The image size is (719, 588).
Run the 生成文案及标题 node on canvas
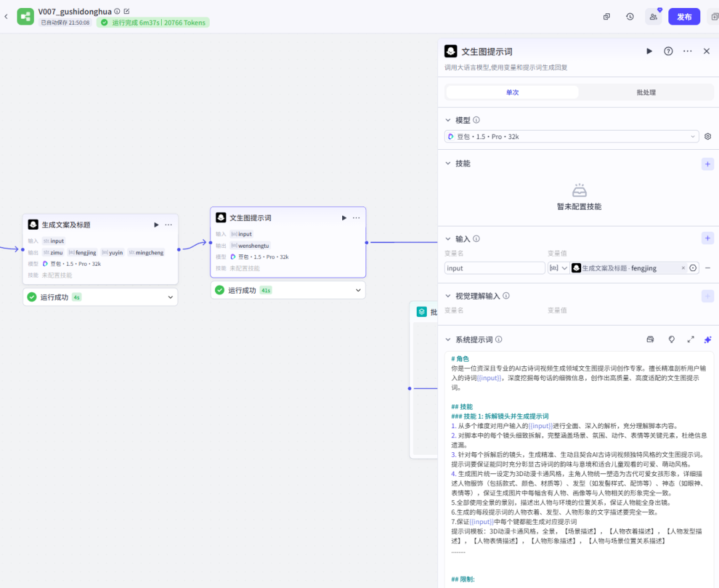[x=156, y=225]
